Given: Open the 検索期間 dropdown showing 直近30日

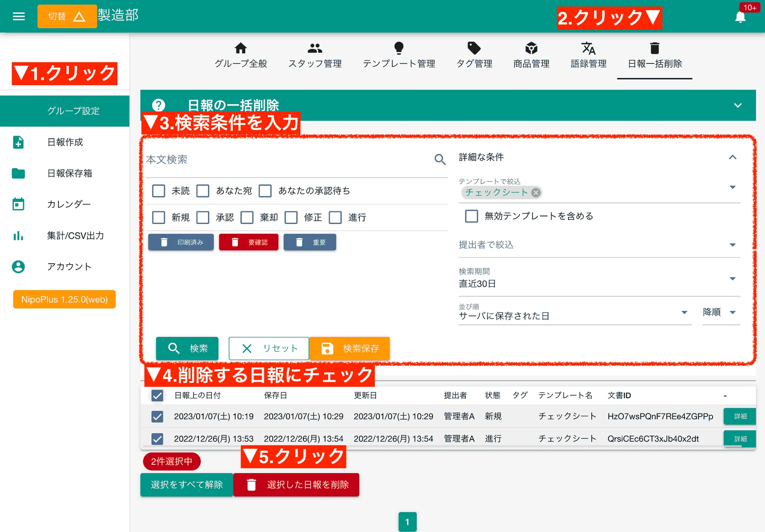Looking at the screenshot, I should 733,278.
